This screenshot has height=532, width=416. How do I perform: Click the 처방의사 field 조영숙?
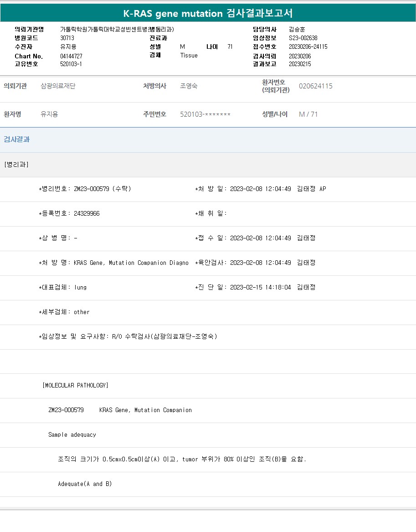tap(189, 86)
